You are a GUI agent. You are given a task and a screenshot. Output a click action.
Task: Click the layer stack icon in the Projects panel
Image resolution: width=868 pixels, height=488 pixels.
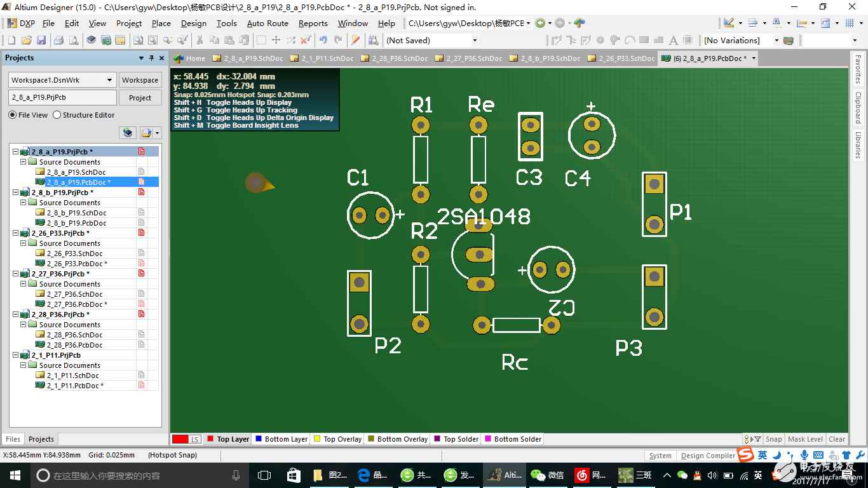tap(128, 133)
